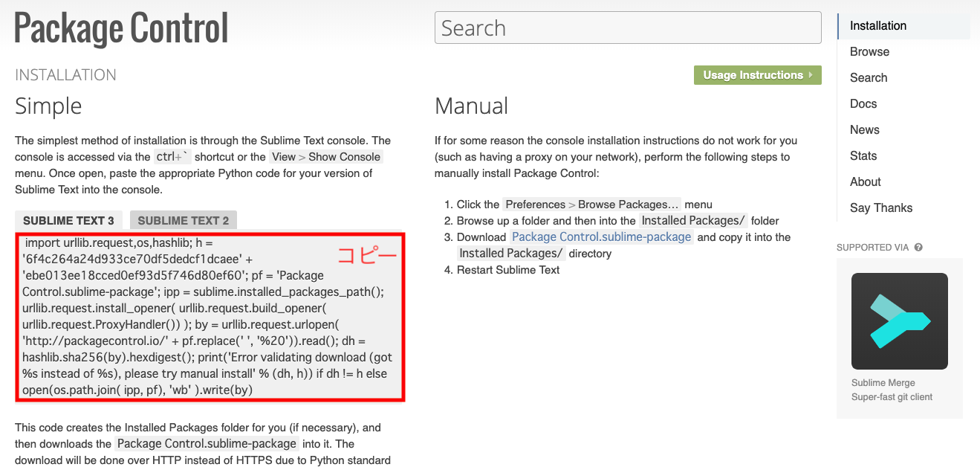Switch to the SUBLIME TEXT 2 tab

[184, 220]
